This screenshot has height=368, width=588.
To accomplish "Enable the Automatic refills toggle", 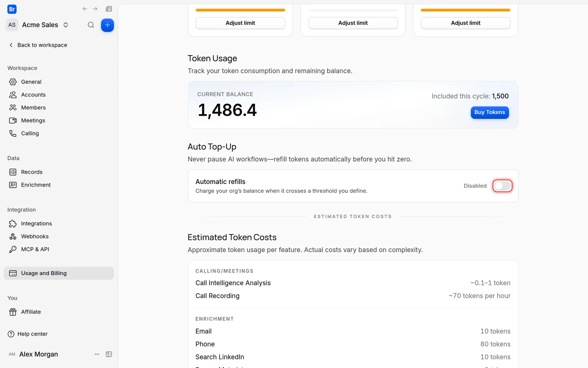I will point(502,186).
